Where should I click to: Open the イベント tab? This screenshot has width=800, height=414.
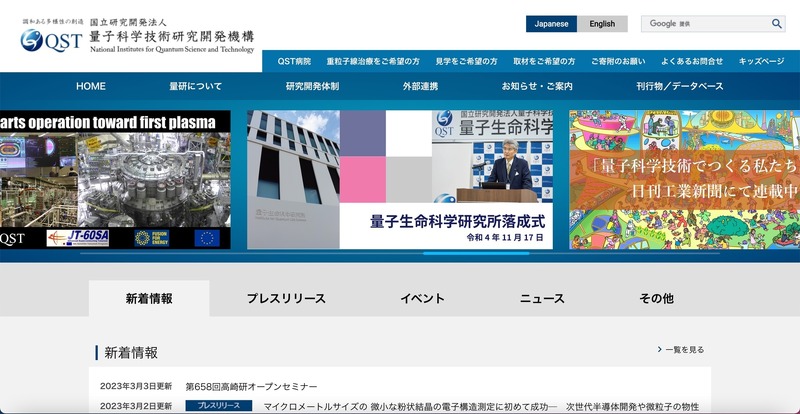(x=422, y=299)
